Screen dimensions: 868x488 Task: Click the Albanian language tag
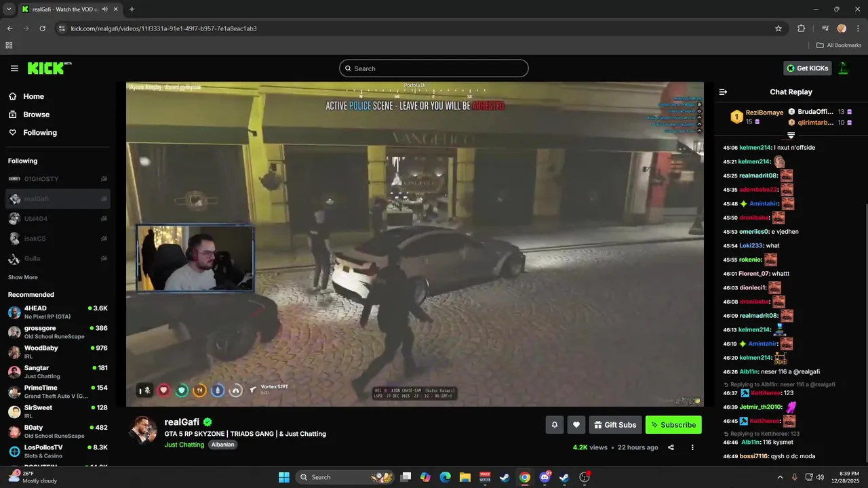222,445
